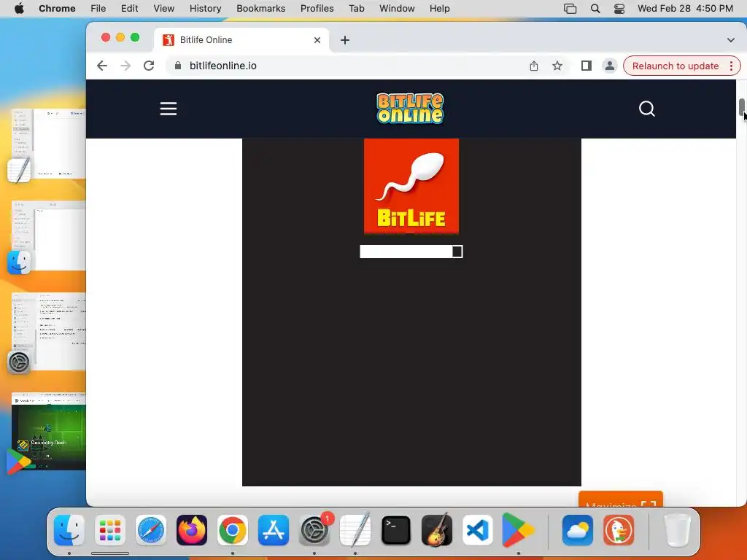The height and width of the screenshot is (560, 747).
Task: Open the Chrome three-dot menu
Action: pyautogui.click(x=731, y=66)
